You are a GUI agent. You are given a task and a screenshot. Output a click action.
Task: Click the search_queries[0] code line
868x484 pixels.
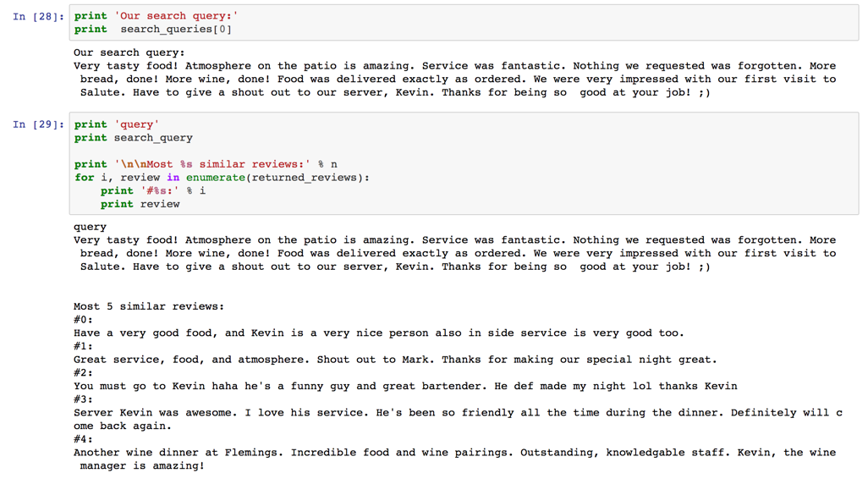click(x=153, y=30)
